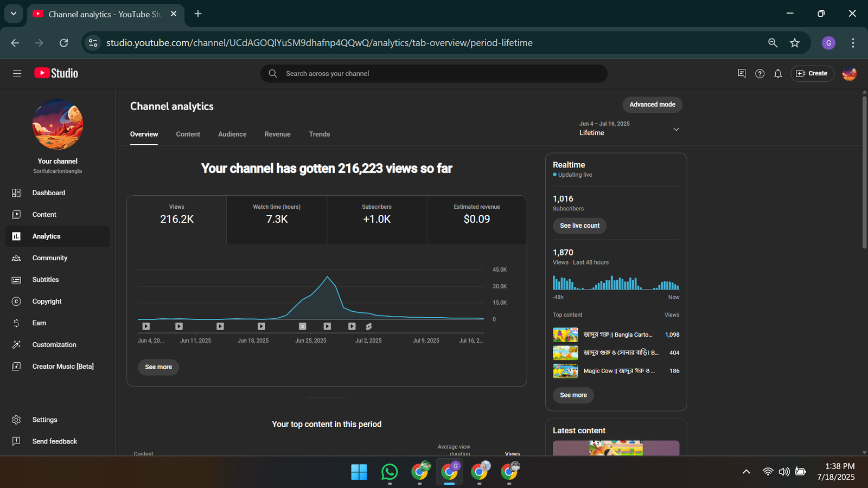Open the Chrome three-dot menu

[x=853, y=43]
